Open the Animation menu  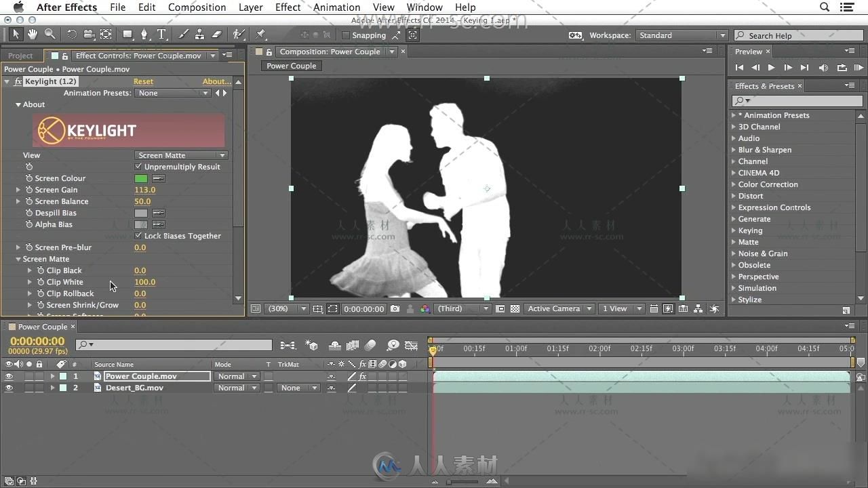(336, 7)
